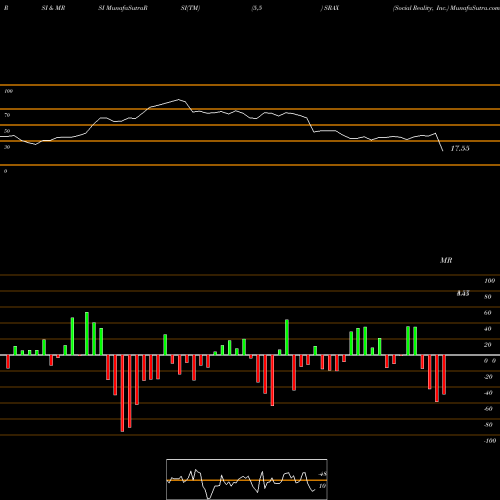Click the tallest red MR histogram bar

tap(122, 393)
